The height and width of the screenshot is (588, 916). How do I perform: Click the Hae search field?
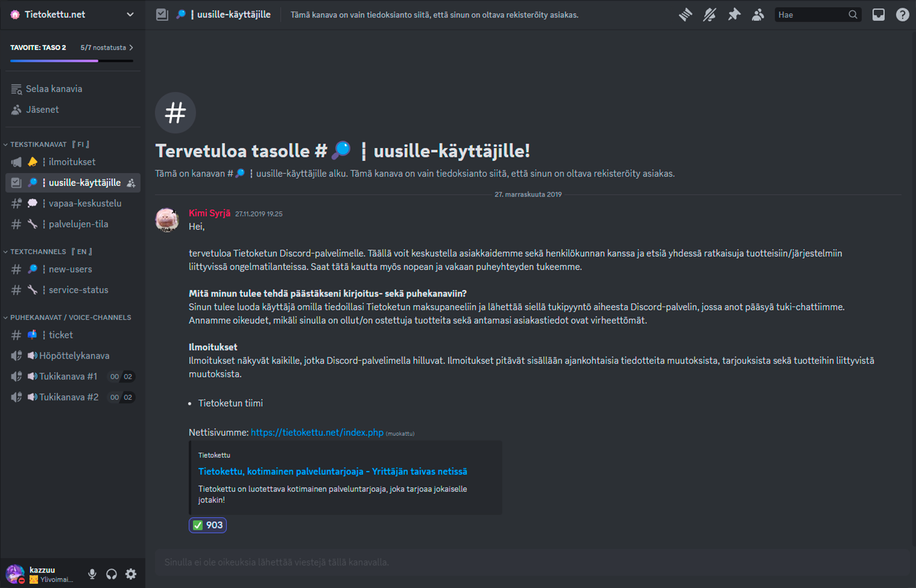(x=811, y=15)
